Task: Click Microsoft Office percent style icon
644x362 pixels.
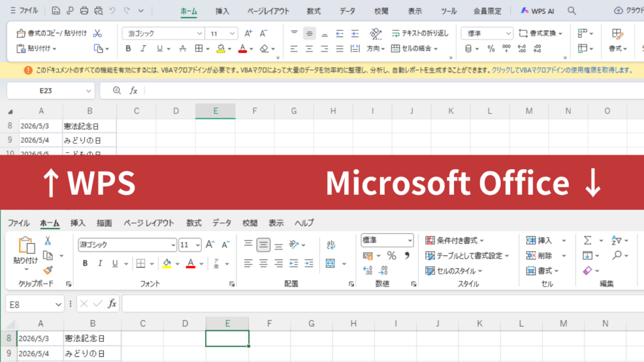Action: point(391,256)
